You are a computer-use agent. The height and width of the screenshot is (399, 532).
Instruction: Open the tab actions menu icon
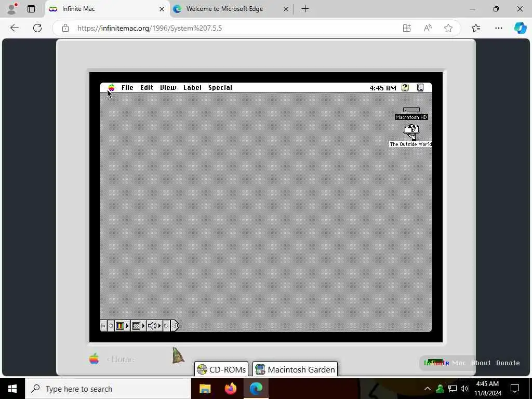[x=31, y=9]
